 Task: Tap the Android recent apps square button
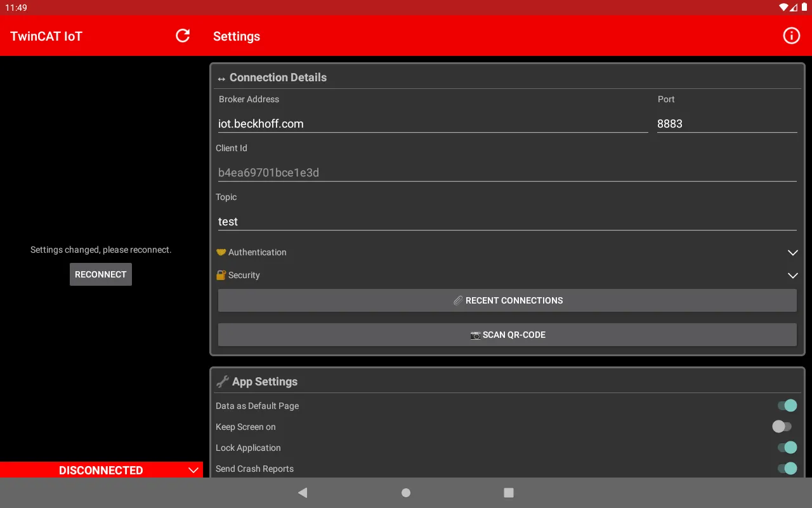coord(508,493)
